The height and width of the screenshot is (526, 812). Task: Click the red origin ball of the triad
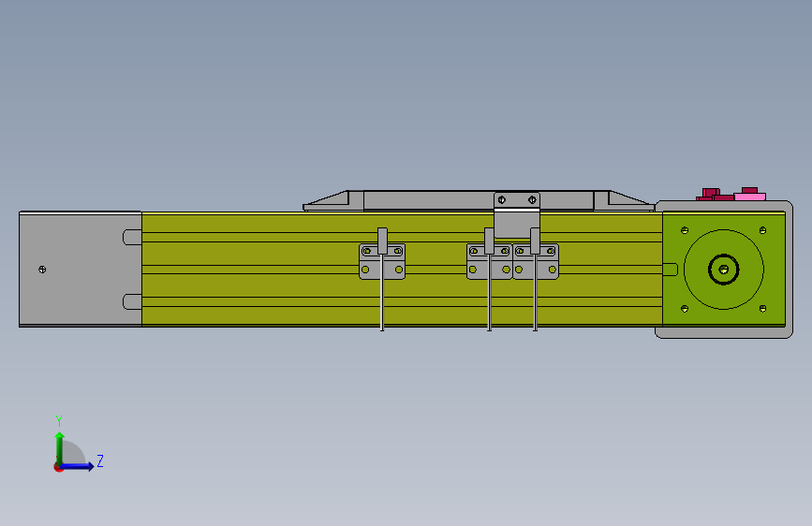[x=58, y=467]
